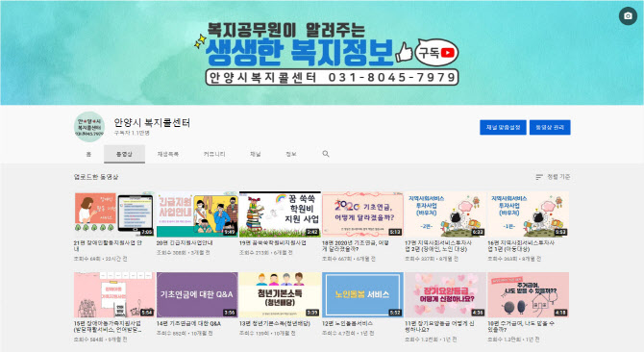Open the 긴급지원 사업안내 video thumbnail

point(197,214)
